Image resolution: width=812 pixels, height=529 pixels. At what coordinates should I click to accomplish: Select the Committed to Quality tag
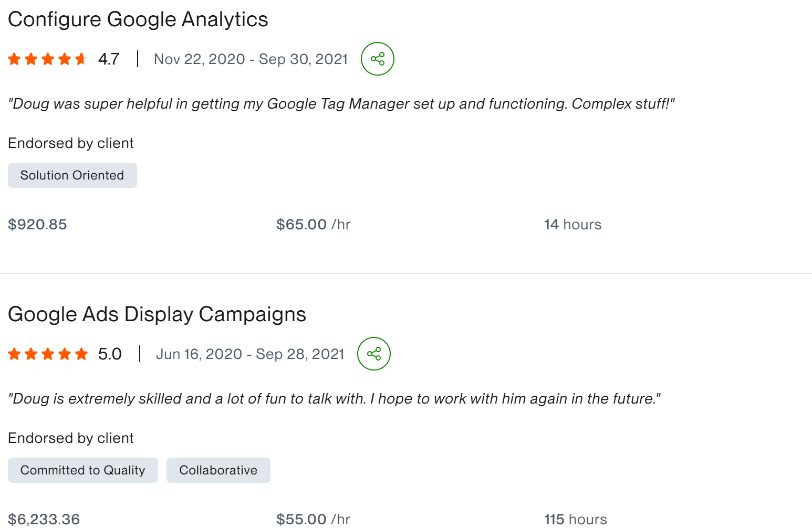(83, 470)
